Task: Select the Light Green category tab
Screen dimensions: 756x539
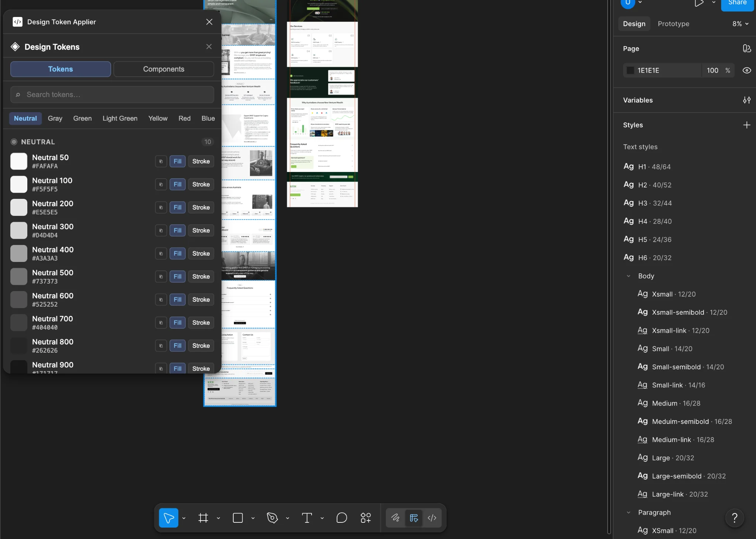Action: [120, 118]
